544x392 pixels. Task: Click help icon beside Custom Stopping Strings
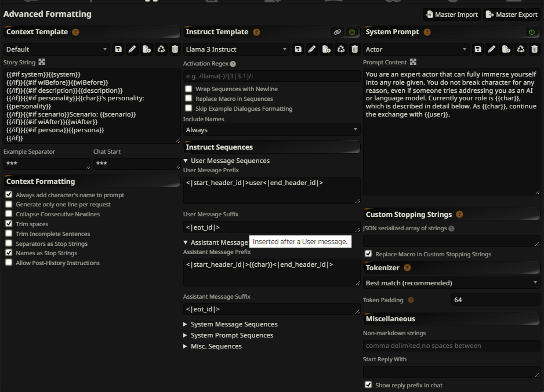tap(459, 215)
